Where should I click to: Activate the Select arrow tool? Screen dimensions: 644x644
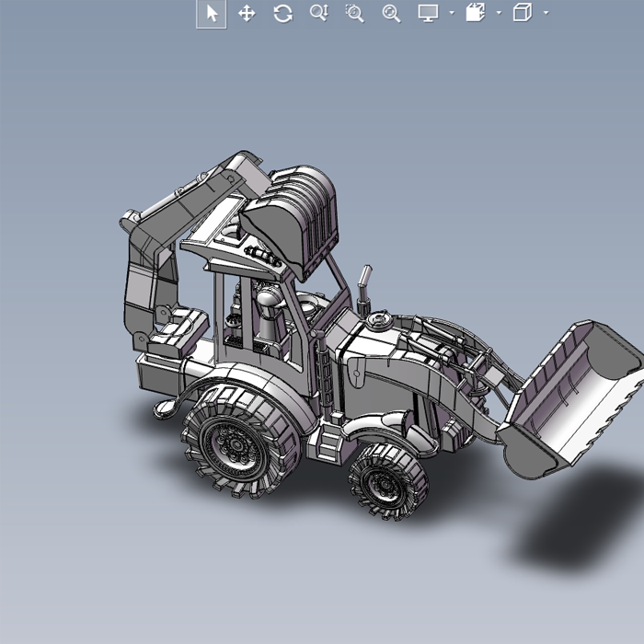click(212, 14)
